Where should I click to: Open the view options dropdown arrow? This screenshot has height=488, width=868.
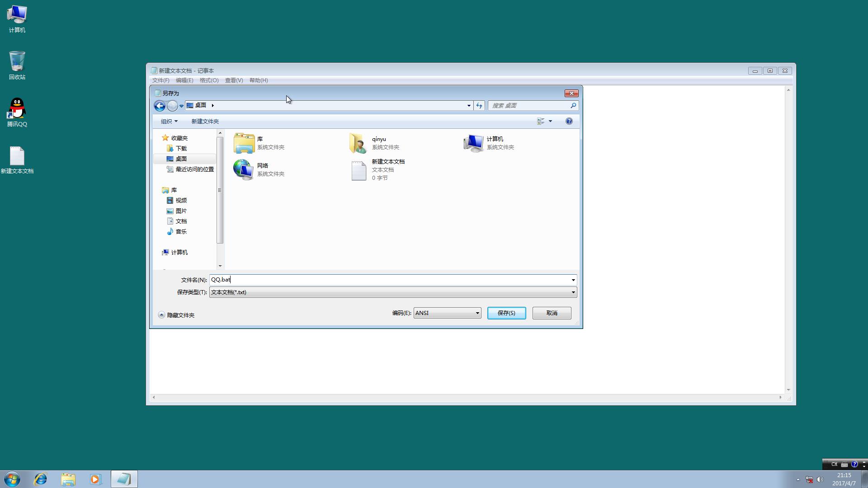point(550,121)
